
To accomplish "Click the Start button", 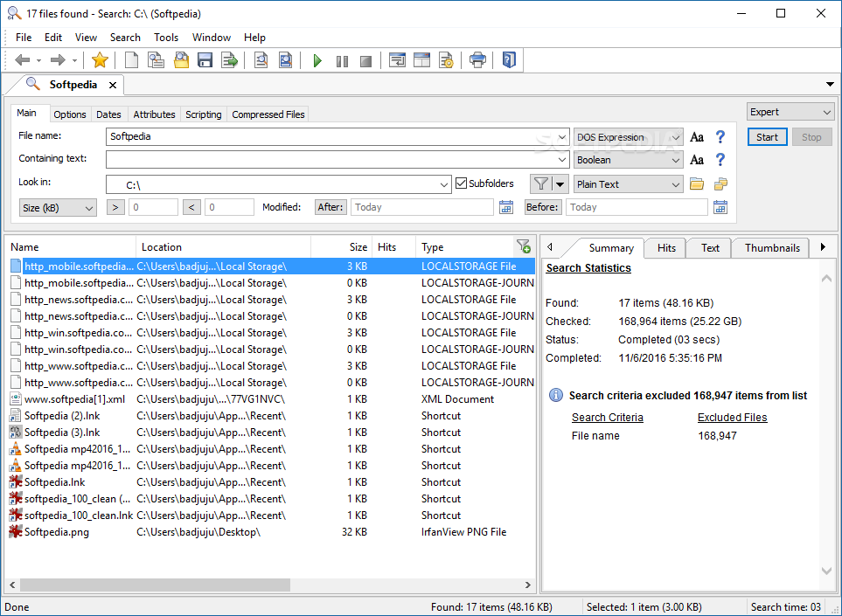I will pos(767,137).
